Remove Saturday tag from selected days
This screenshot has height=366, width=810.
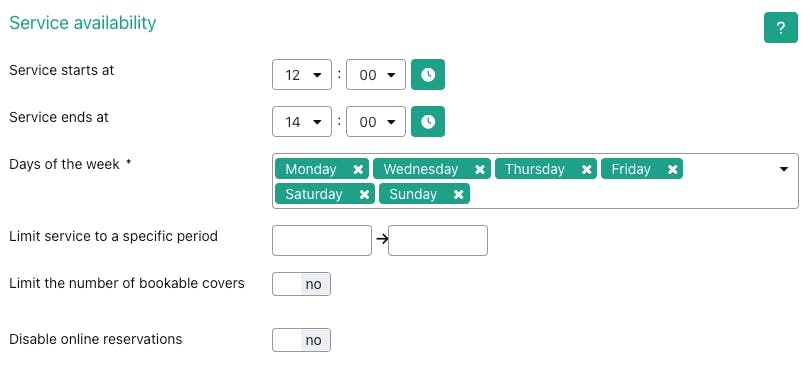[x=364, y=194]
